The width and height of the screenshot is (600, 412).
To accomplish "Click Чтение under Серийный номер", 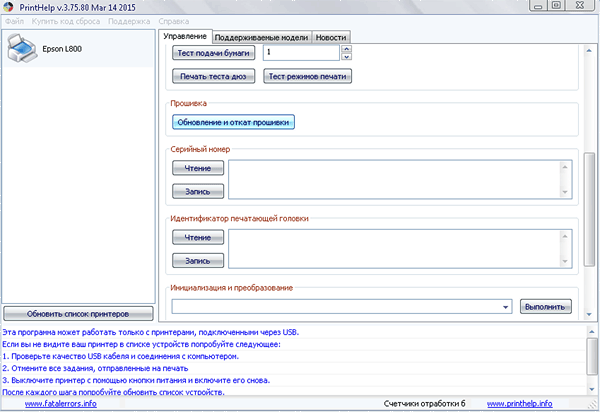I will [198, 168].
